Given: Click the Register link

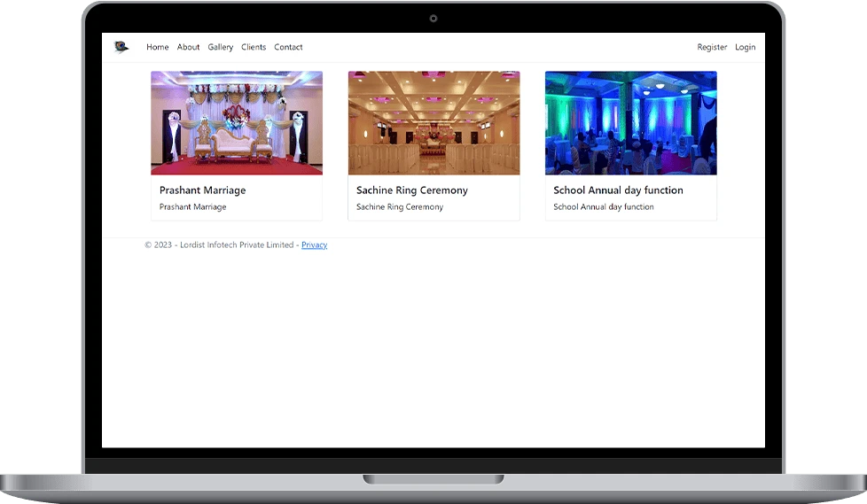Looking at the screenshot, I should 712,47.
